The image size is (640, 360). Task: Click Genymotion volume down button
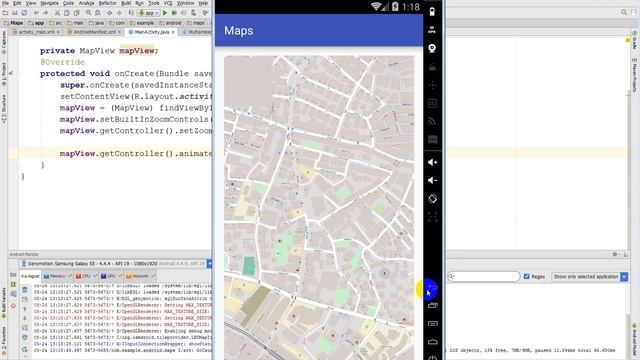pyautogui.click(x=432, y=180)
